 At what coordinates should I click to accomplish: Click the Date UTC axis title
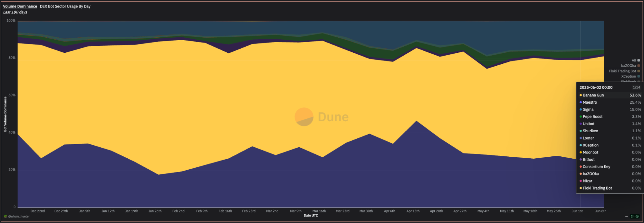[311, 216]
